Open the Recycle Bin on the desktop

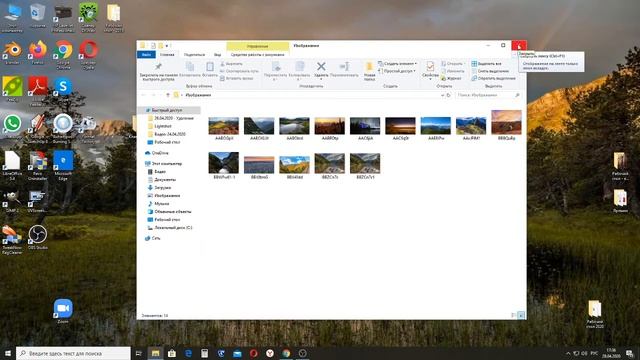pos(38,16)
